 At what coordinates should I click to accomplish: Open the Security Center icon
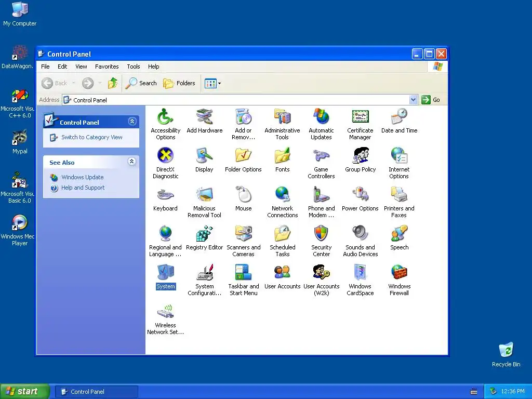click(x=321, y=241)
